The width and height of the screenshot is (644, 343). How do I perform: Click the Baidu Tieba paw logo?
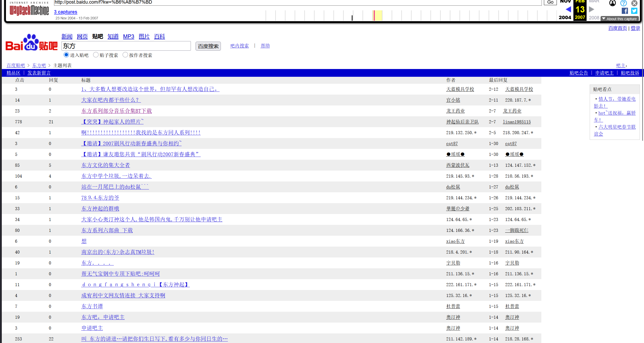31,43
